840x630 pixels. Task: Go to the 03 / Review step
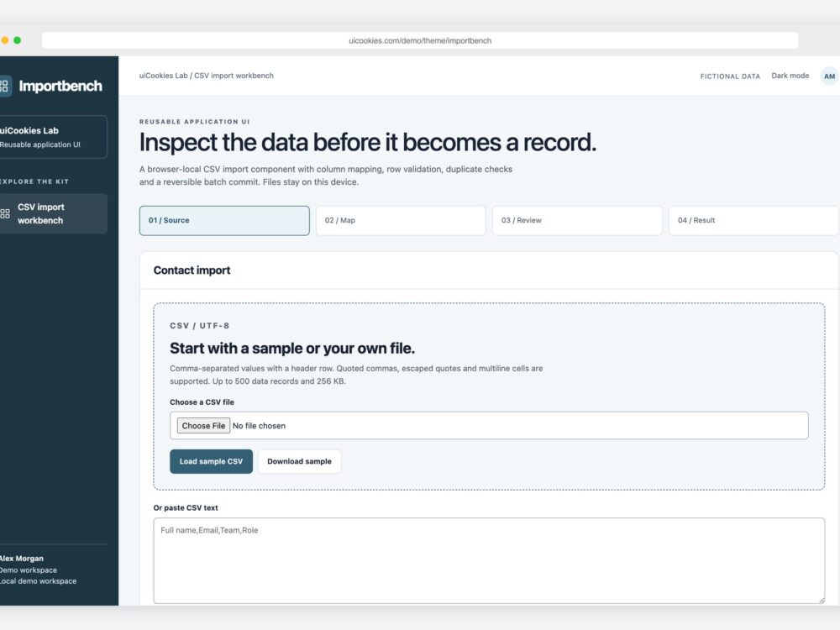click(x=577, y=220)
